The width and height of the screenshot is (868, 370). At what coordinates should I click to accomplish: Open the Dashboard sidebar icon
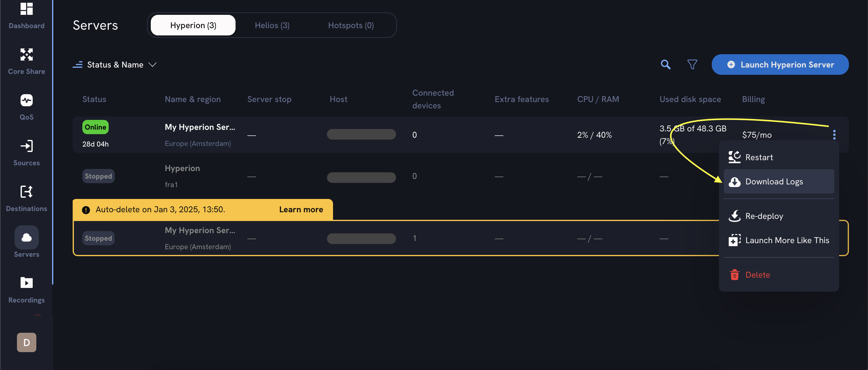26,9
